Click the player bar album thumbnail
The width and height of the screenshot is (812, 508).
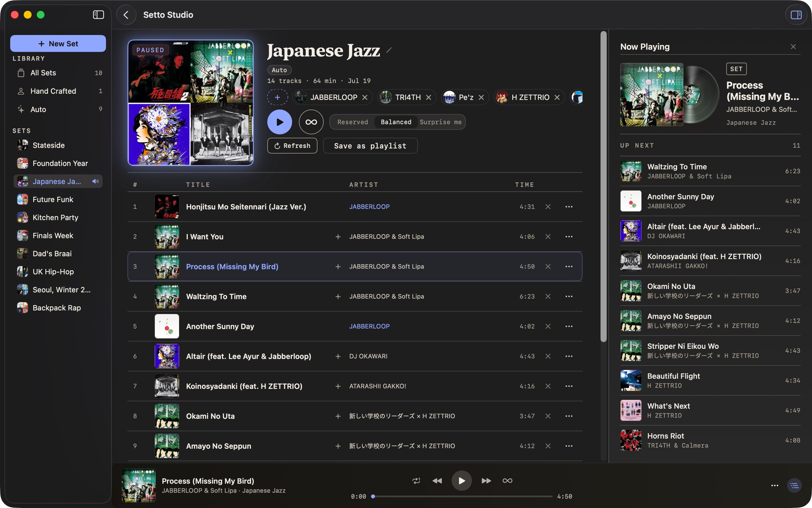(x=138, y=485)
